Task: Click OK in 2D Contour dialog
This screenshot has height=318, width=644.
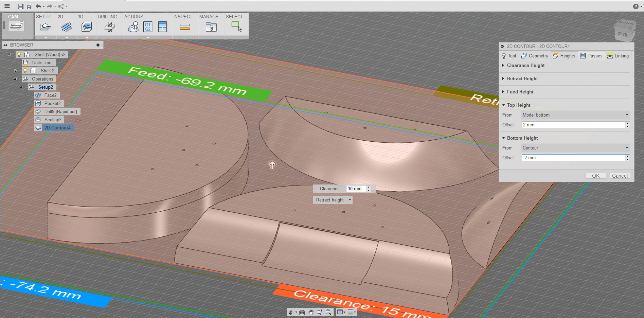Action: coord(596,176)
